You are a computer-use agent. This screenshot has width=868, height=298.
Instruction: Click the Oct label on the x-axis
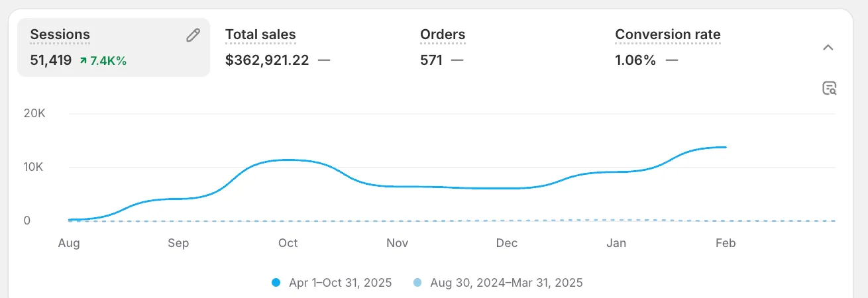288,243
